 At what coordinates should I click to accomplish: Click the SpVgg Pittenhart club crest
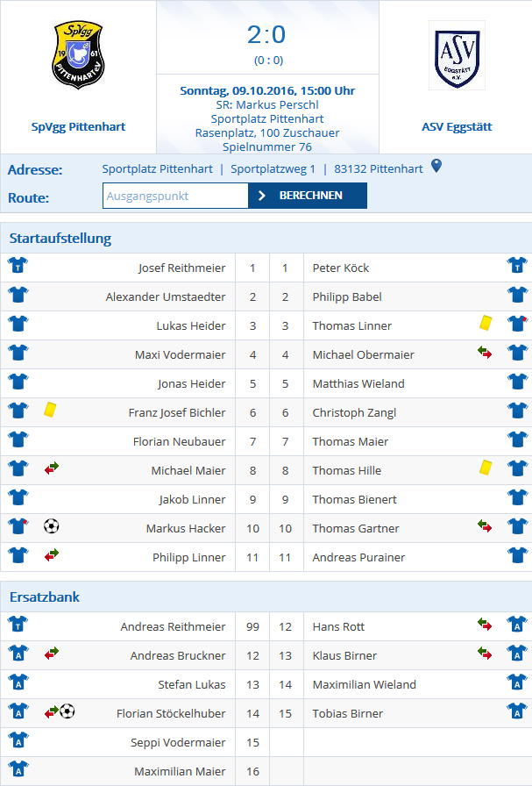tap(78, 54)
